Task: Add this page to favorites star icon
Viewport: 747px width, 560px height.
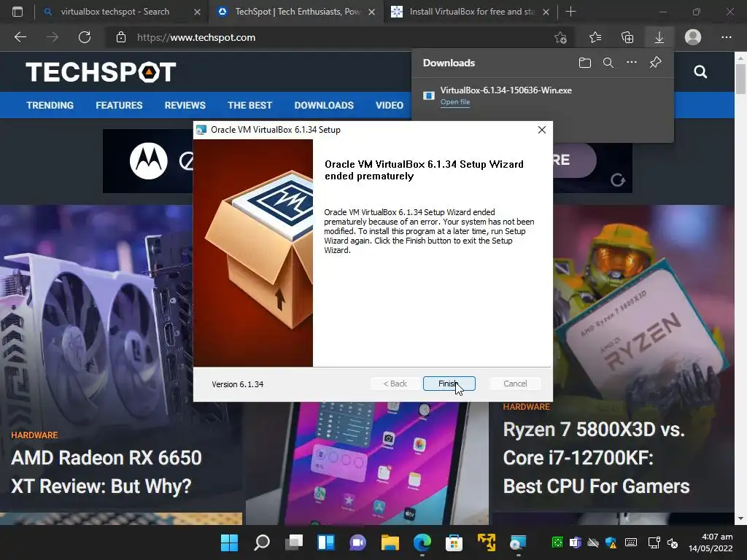Action: click(561, 37)
